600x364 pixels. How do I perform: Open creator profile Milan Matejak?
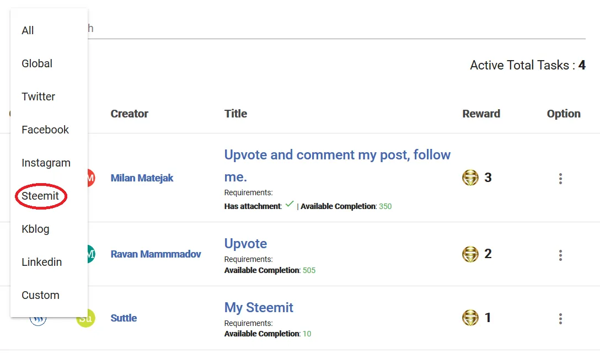tap(142, 178)
